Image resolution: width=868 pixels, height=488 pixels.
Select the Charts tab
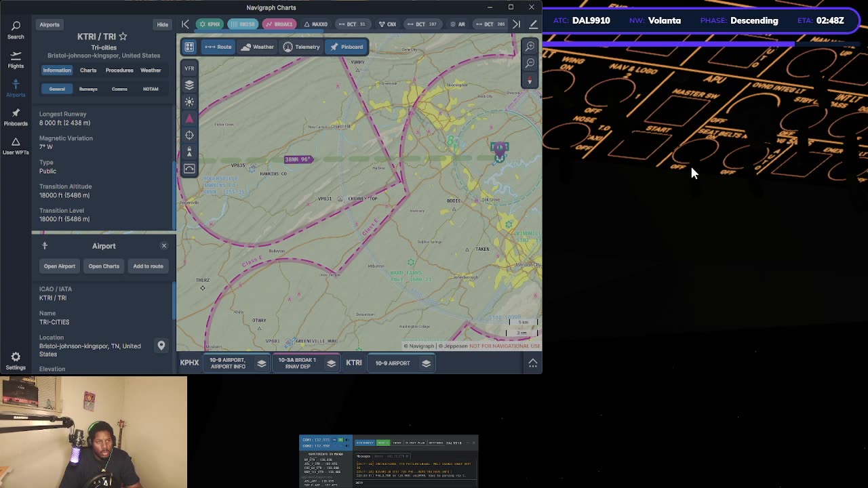(x=88, y=70)
